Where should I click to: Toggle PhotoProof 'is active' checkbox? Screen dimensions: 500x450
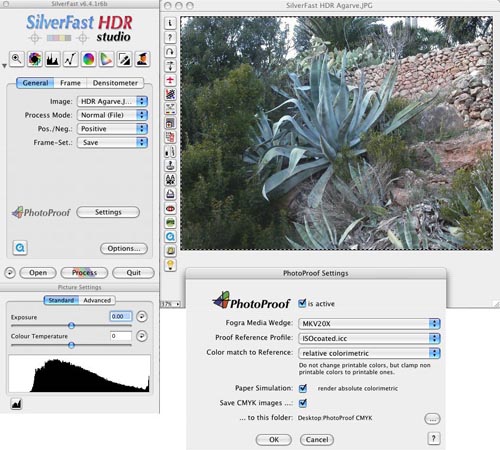point(302,303)
